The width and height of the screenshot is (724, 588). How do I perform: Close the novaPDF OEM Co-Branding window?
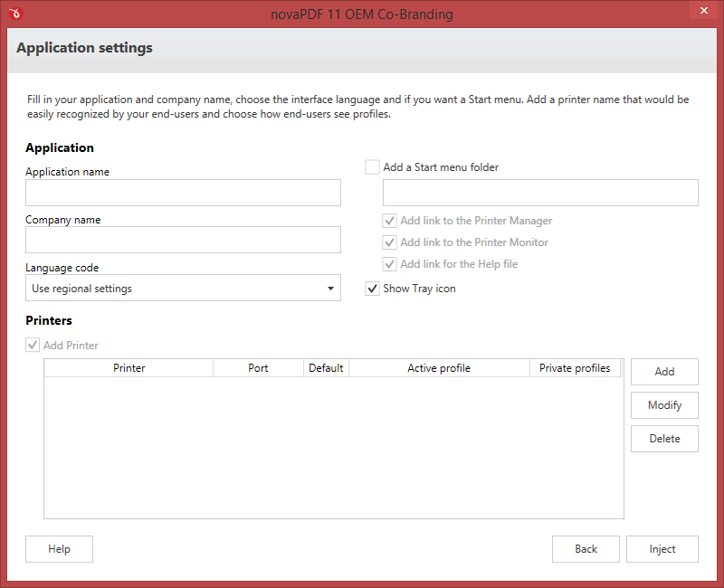pos(704,10)
